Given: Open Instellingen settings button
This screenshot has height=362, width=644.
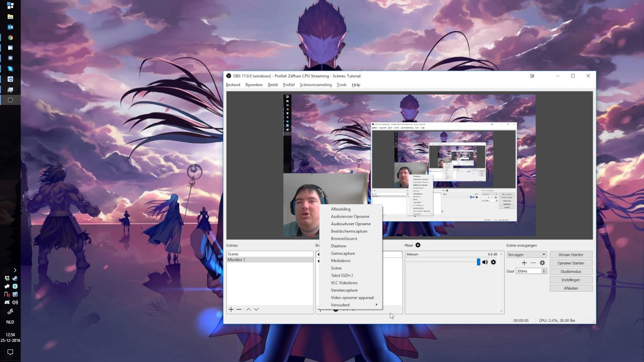Looking at the screenshot, I should pos(571,280).
